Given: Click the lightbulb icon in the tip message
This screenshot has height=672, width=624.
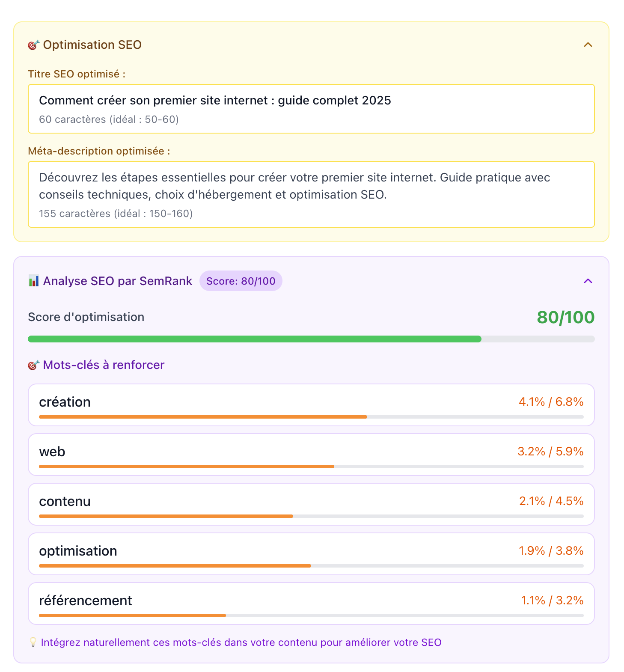Looking at the screenshot, I should click(33, 642).
